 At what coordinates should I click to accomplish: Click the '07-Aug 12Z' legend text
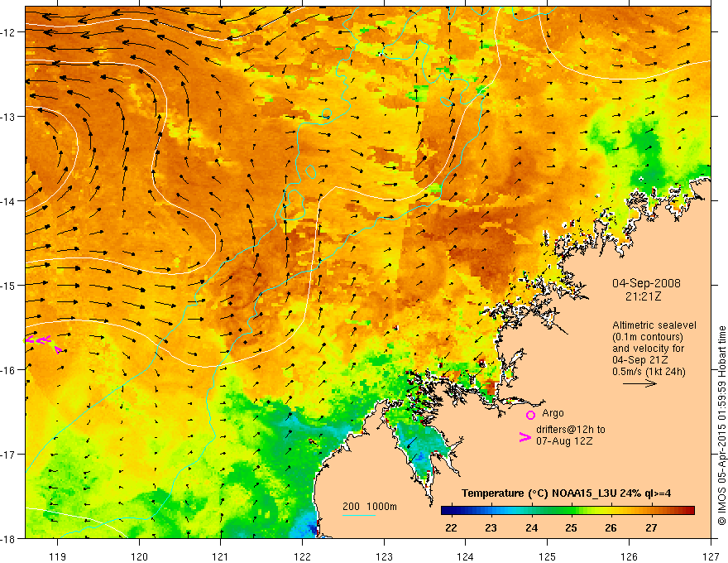(564, 441)
